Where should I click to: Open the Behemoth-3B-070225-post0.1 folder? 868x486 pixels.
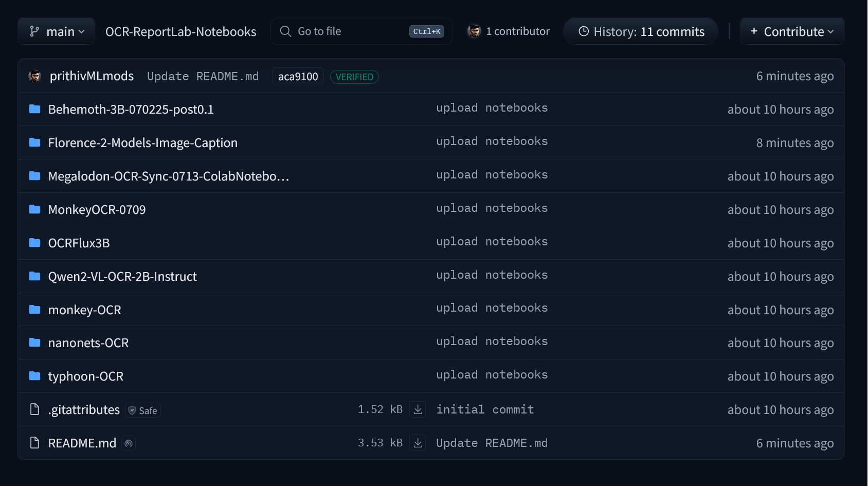131,110
